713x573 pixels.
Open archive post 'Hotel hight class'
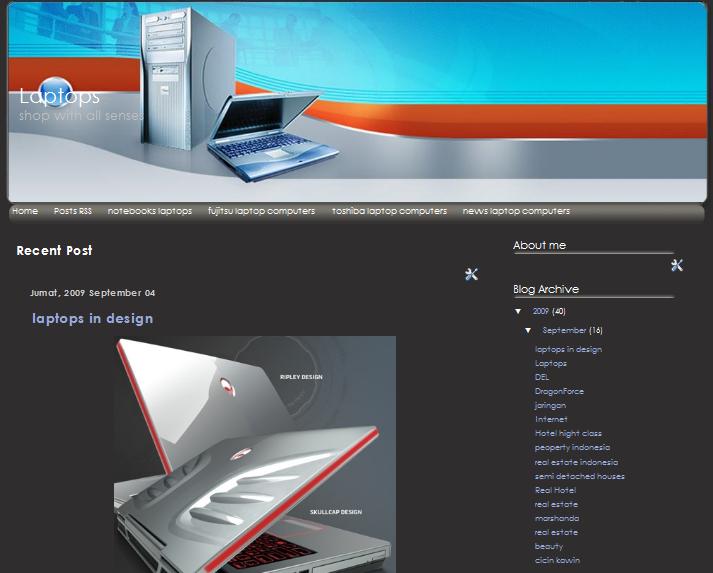click(568, 433)
